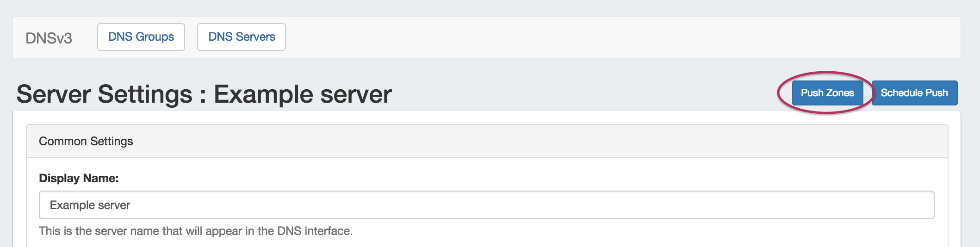Schedule a zone push for this server

tap(914, 93)
